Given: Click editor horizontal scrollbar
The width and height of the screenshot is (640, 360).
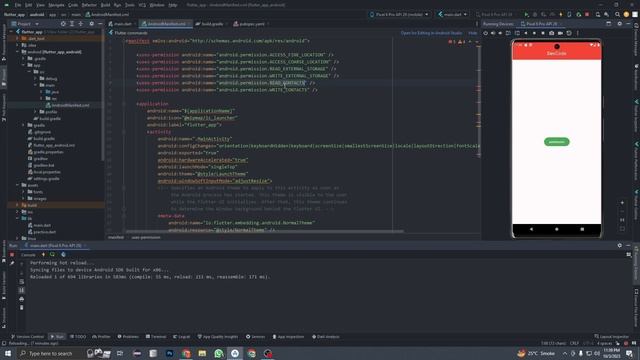Looking at the screenshot, I should coord(264,231).
